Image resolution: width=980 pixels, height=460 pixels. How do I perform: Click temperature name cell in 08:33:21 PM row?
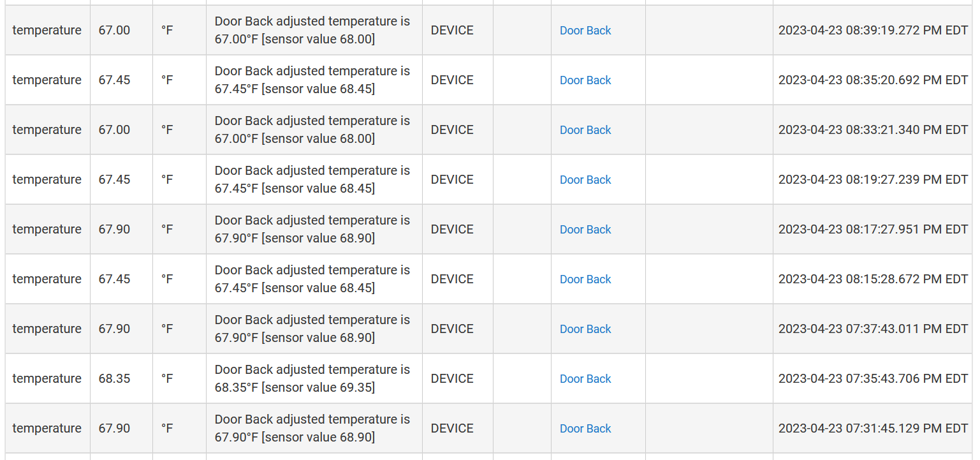47,130
